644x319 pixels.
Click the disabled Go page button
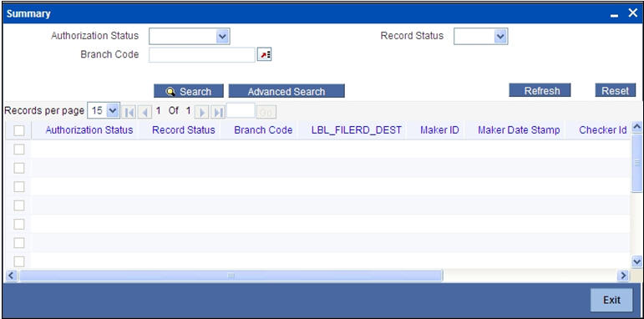[x=266, y=112]
